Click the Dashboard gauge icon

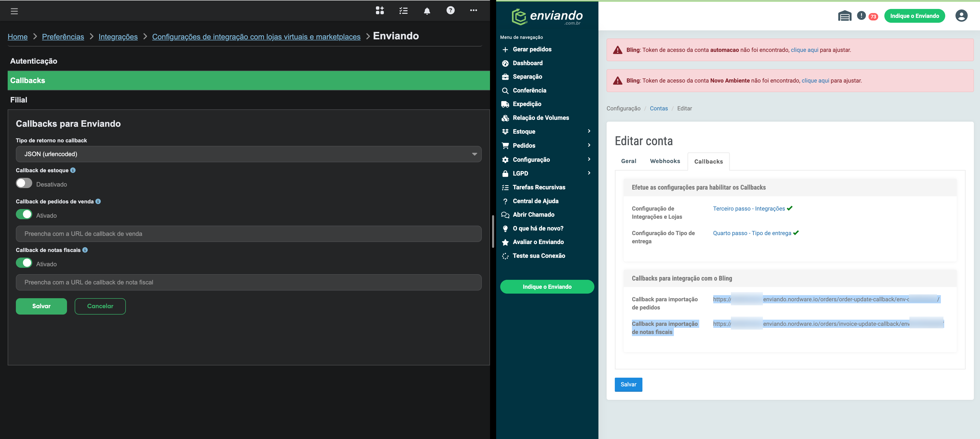tap(505, 63)
